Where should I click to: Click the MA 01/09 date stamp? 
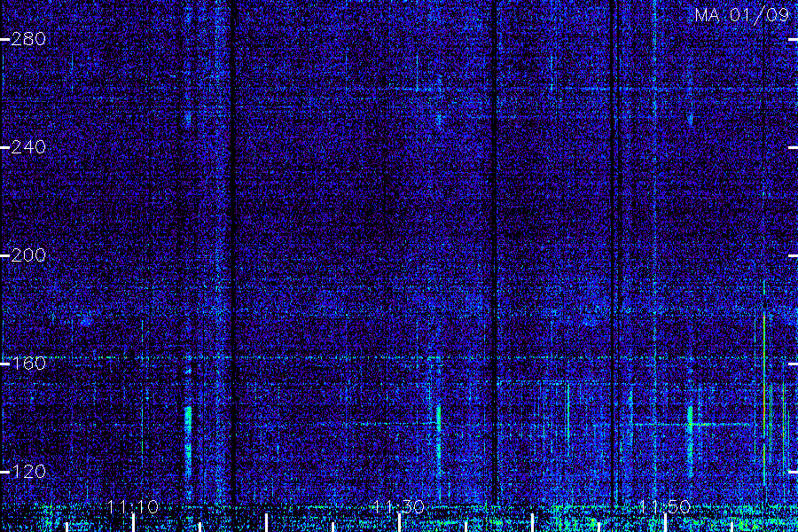[742, 15]
